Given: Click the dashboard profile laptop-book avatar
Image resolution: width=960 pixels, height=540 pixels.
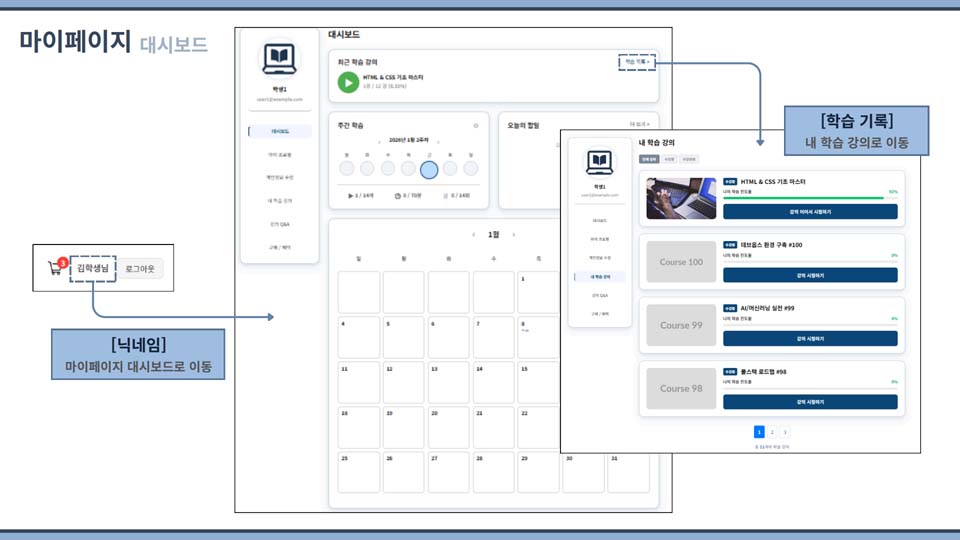Looking at the screenshot, I should [x=279, y=59].
